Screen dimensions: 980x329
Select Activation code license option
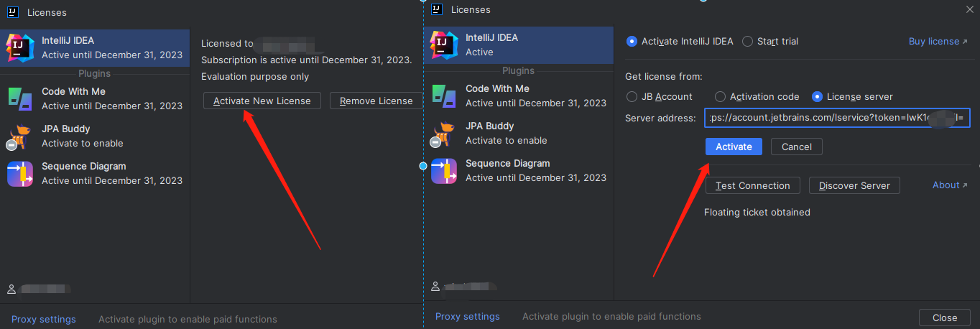(x=721, y=97)
